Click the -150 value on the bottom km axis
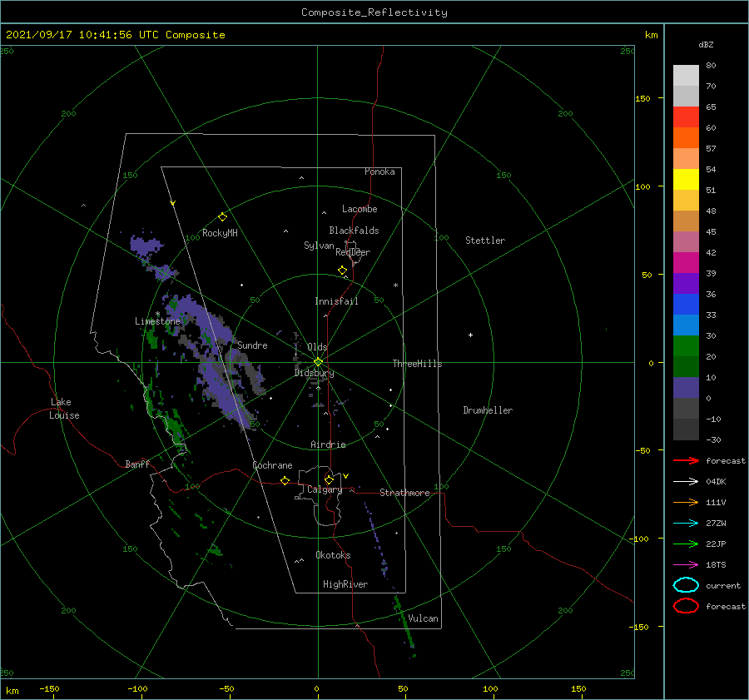This screenshot has width=749, height=700. 49,688
